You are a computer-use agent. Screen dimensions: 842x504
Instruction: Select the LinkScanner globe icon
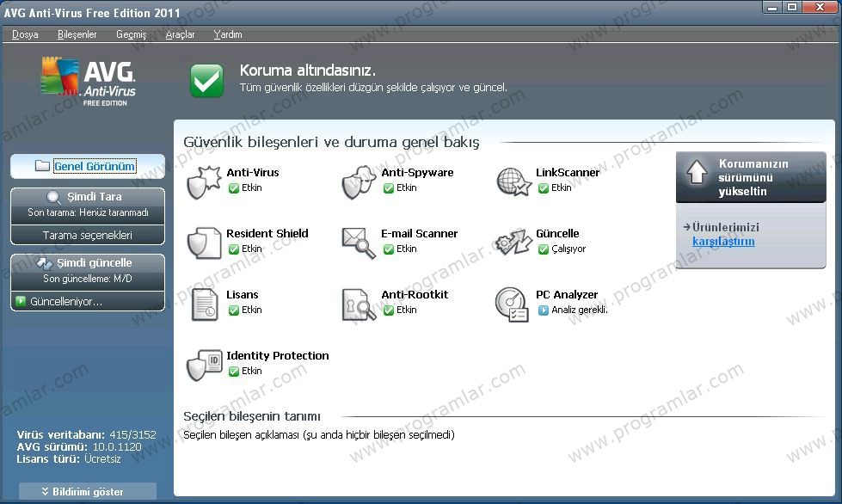[513, 182]
